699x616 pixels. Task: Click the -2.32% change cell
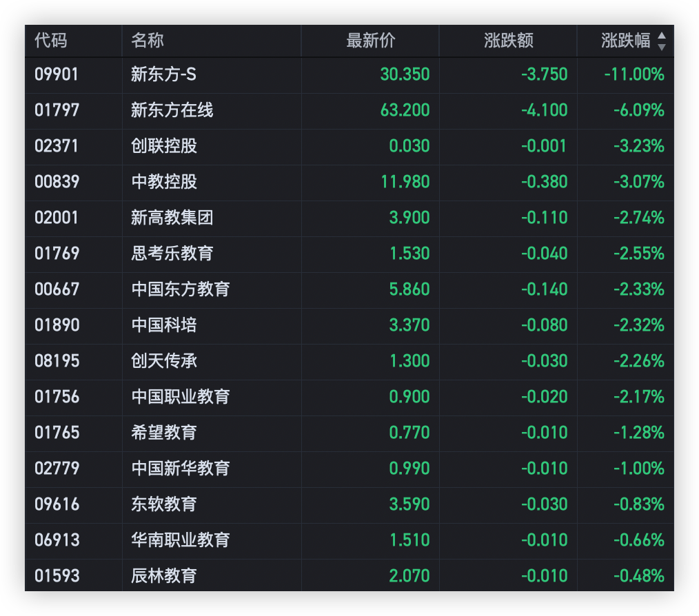tap(639, 325)
